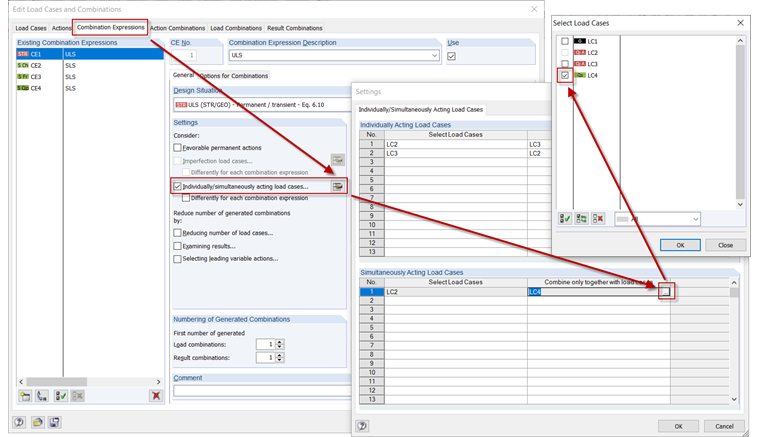760x437 pixels.
Task: Click the check all icon in Select Load Cases
Action: [565, 219]
